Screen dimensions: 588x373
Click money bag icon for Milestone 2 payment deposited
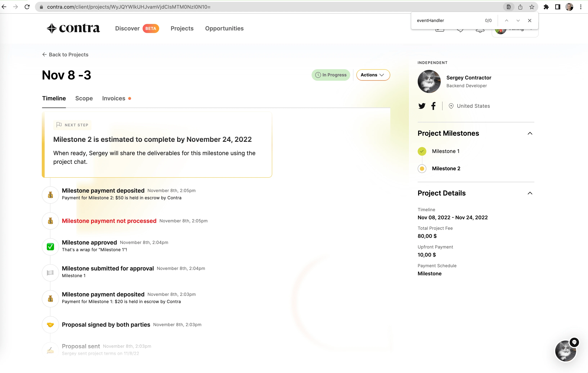click(50, 195)
